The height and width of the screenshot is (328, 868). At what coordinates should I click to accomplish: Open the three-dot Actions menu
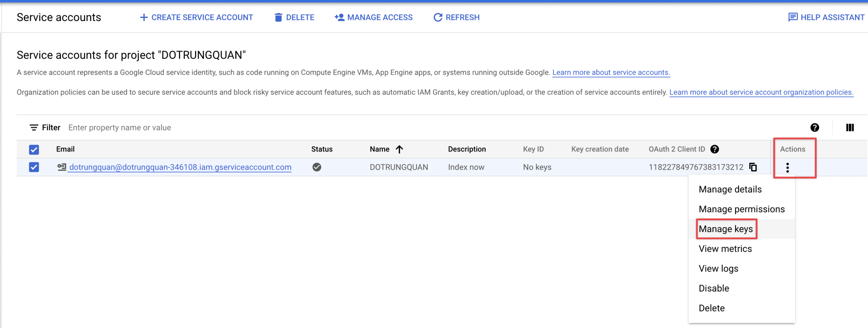787,167
